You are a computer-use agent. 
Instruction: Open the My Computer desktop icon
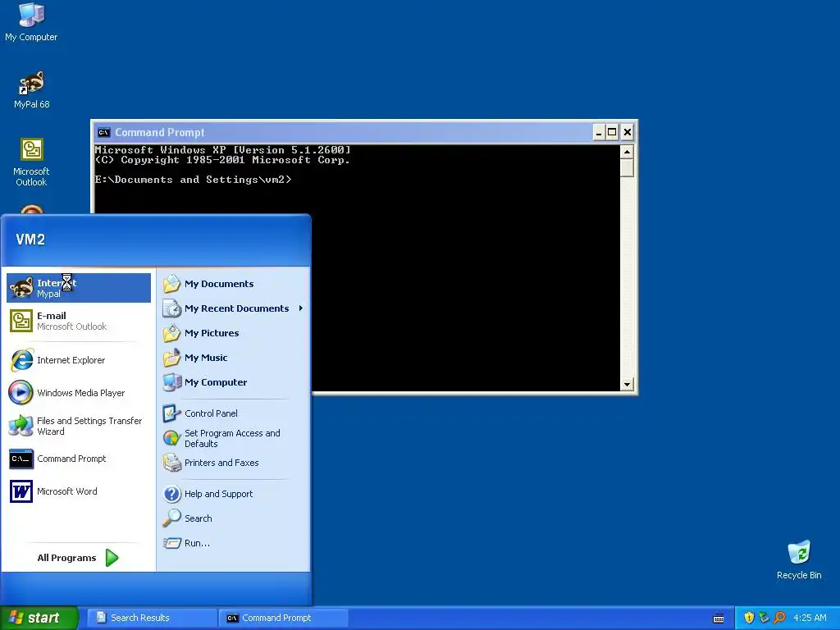tap(31, 21)
